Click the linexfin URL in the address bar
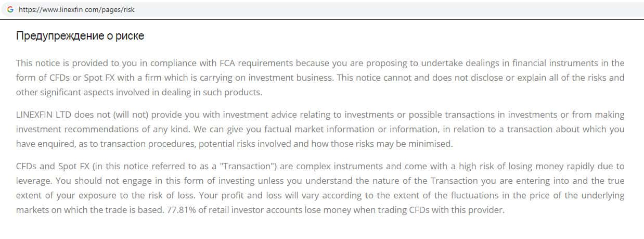The height and width of the screenshot is (239, 644). (76, 10)
